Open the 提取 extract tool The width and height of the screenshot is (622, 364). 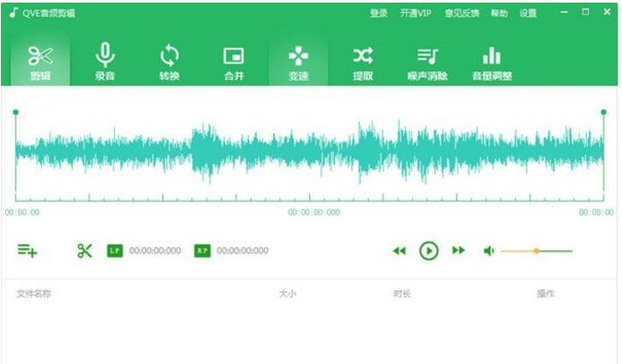[362, 62]
